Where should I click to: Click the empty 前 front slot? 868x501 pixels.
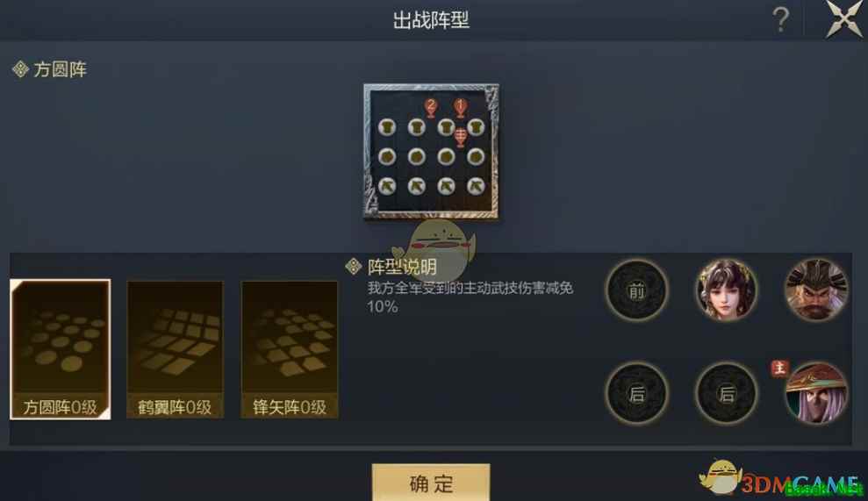(x=636, y=290)
